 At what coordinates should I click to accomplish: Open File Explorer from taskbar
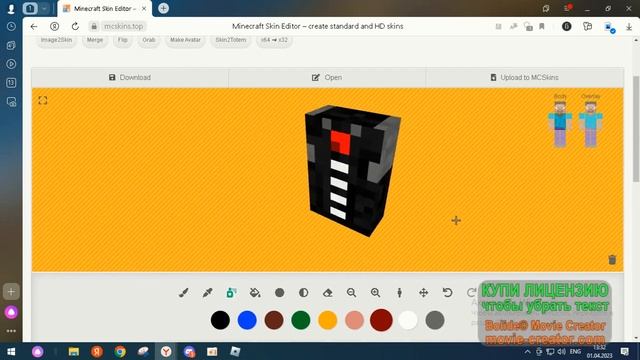[73, 351]
